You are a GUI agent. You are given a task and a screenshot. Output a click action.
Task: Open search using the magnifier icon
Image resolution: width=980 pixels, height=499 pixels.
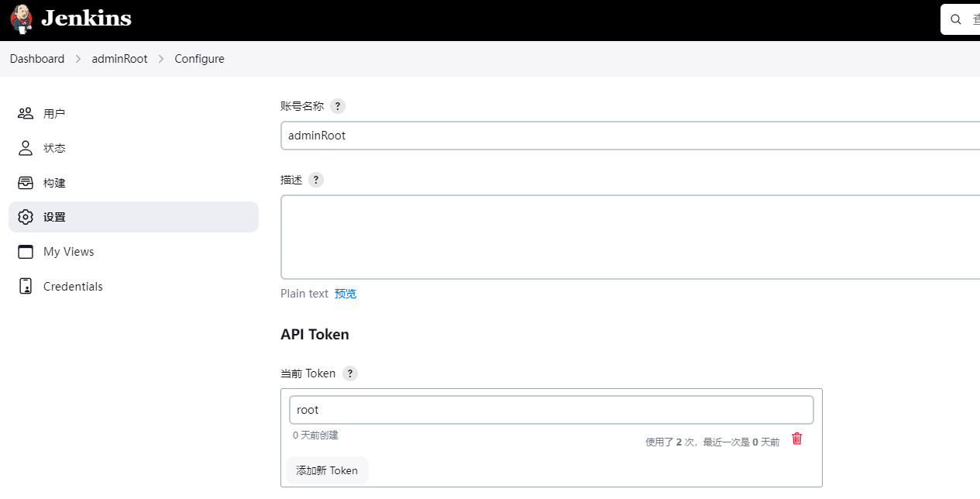[x=955, y=19]
